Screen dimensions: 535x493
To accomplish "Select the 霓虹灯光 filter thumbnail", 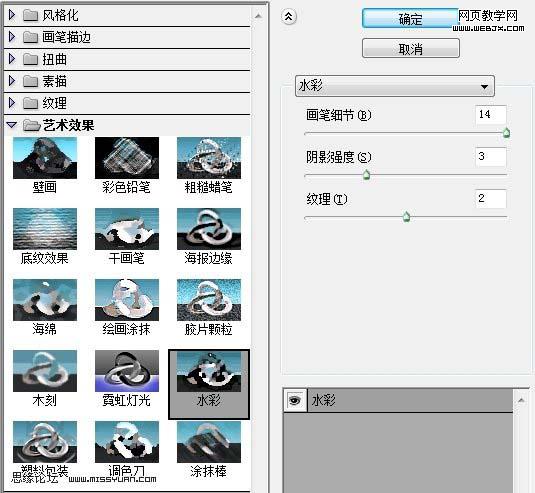I will [x=127, y=371].
